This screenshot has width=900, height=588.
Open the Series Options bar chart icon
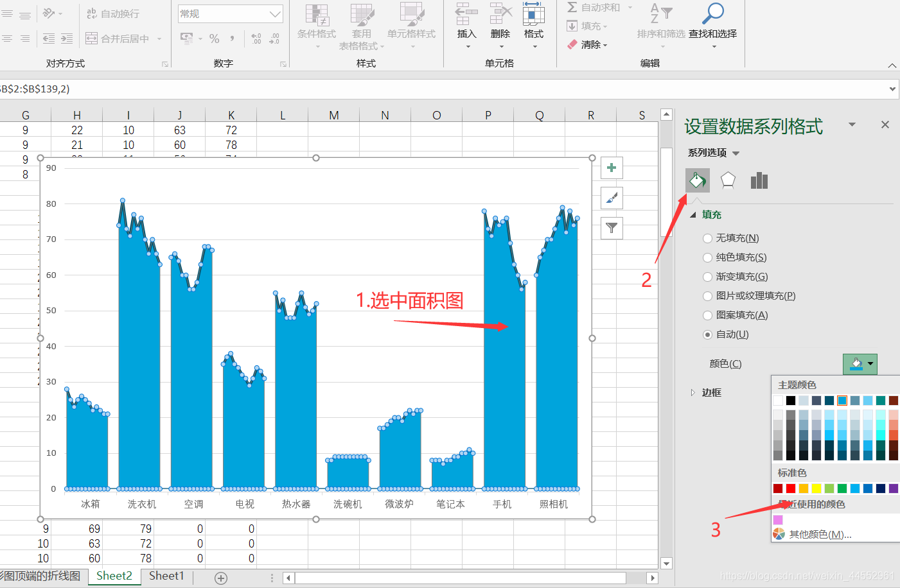759,180
